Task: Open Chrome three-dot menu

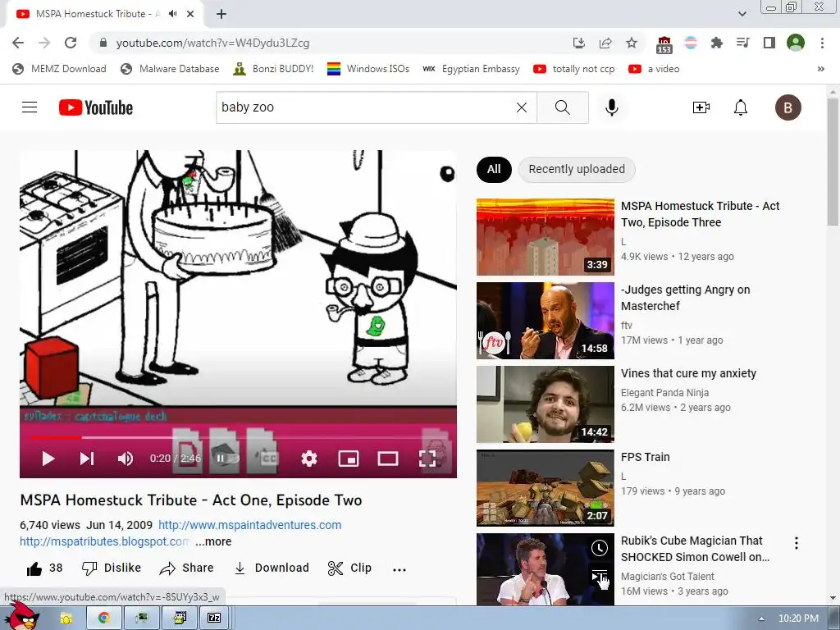Action: click(x=822, y=43)
